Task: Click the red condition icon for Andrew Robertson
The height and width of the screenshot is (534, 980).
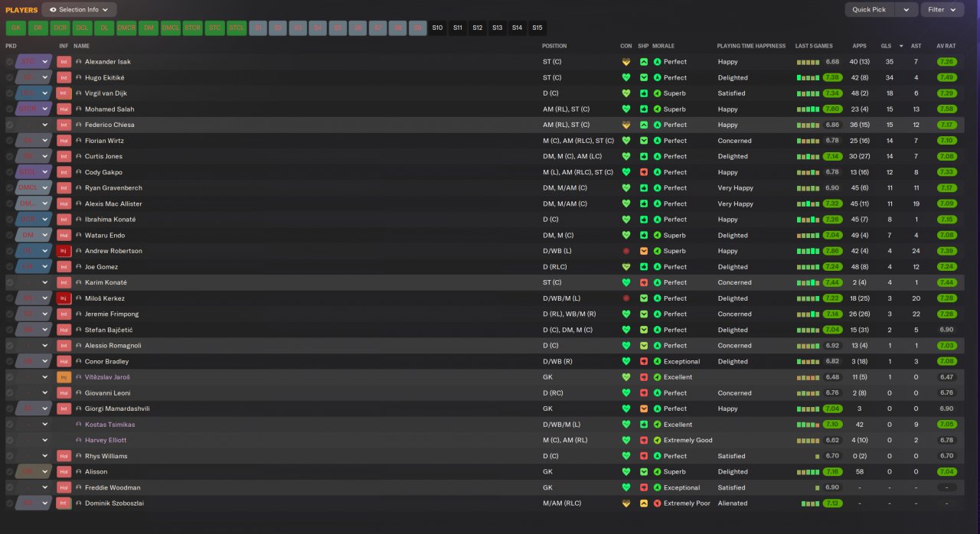Action: tap(626, 251)
